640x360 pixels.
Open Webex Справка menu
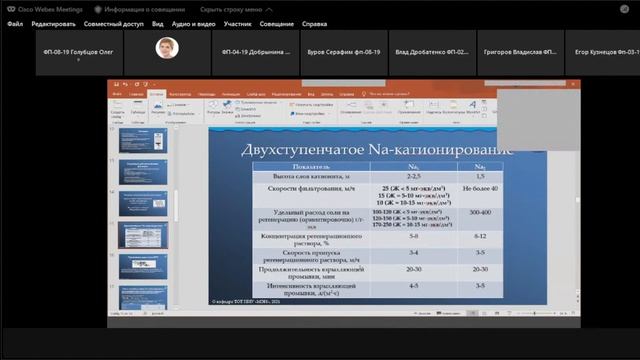pyautogui.click(x=314, y=24)
